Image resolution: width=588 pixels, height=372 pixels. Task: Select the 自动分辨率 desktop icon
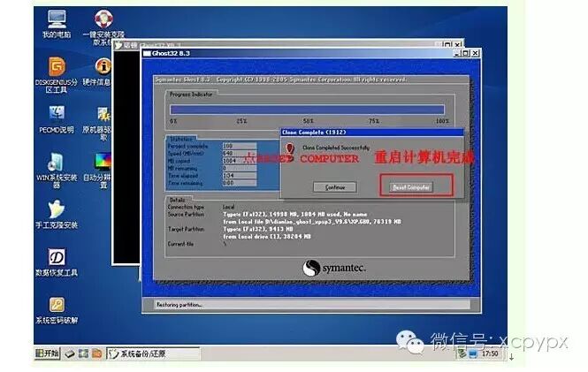point(98,171)
